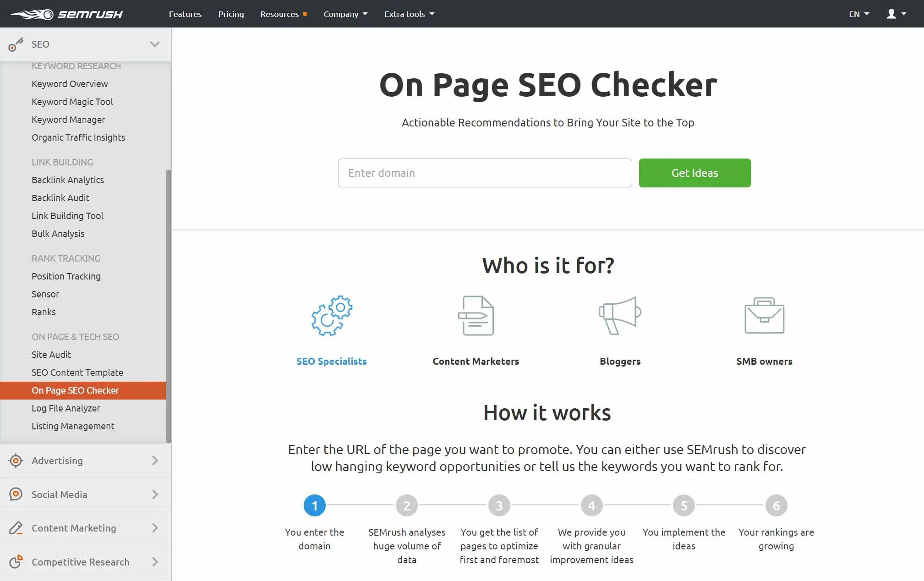Open the Pricing page
This screenshot has width=924, height=581.
click(x=231, y=14)
